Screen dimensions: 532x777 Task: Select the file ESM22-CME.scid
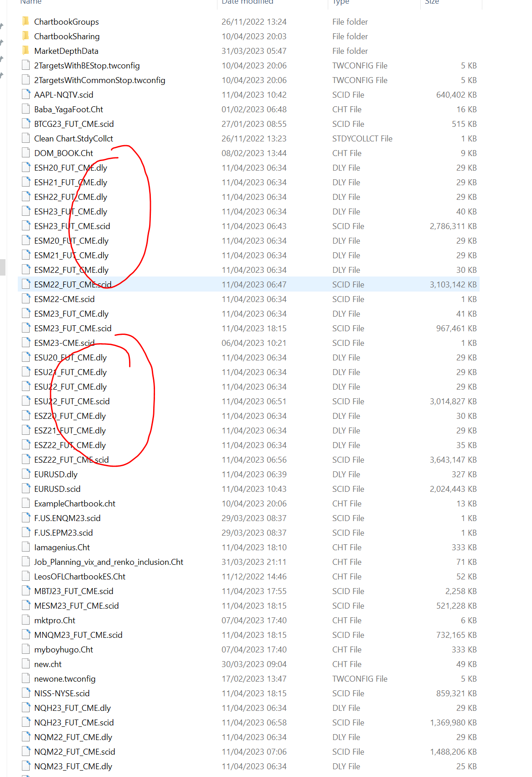coord(64,299)
